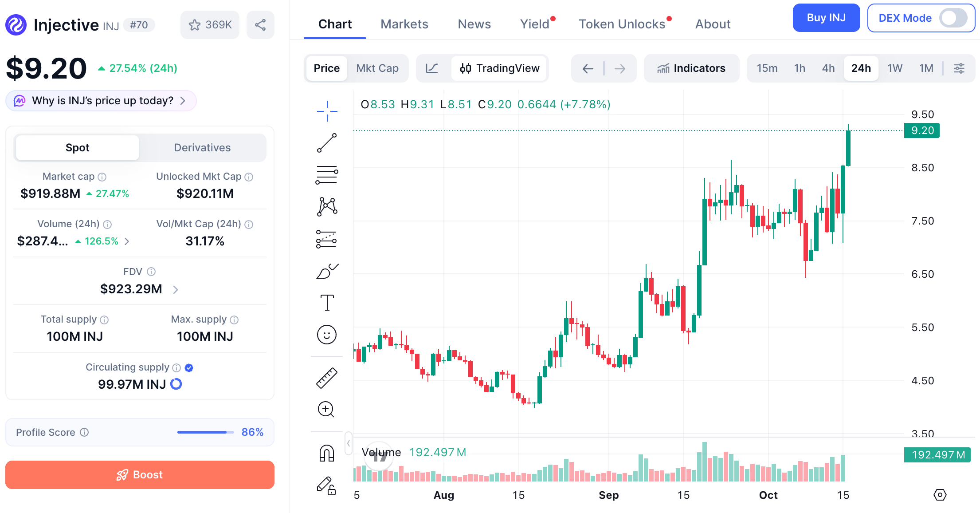
Task: Open the Fibonacci retracement tool
Action: coord(327,174)
